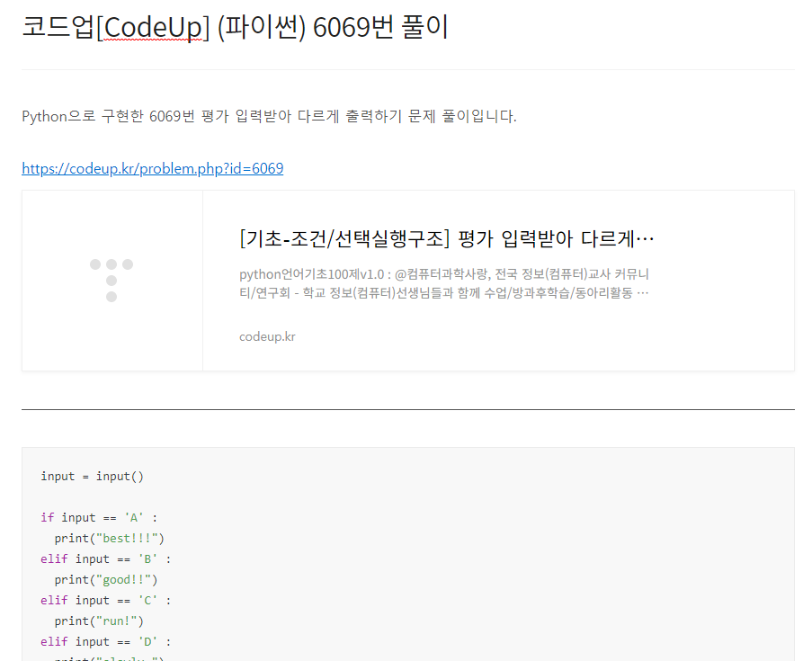Click the code line if input == 'A' :

(99, 517)
